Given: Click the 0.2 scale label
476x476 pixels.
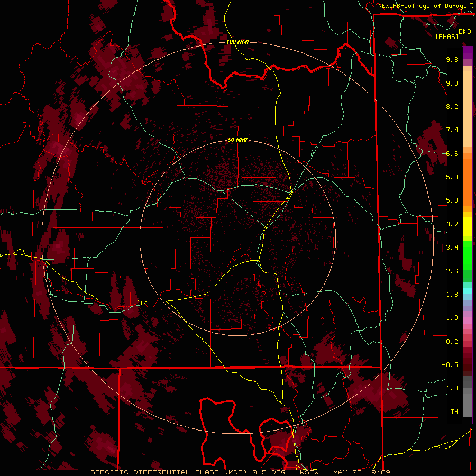Looking at the screenshot, I should 452,342.
